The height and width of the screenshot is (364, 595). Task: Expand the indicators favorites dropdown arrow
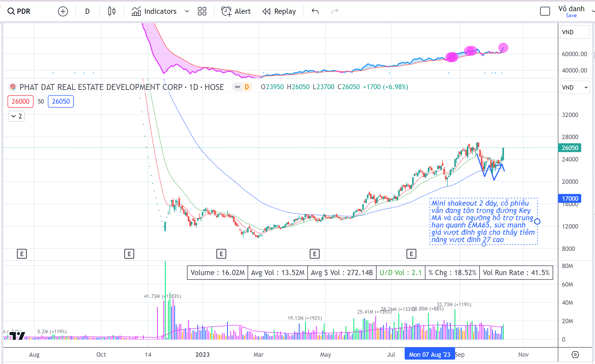tap(187, 11)
